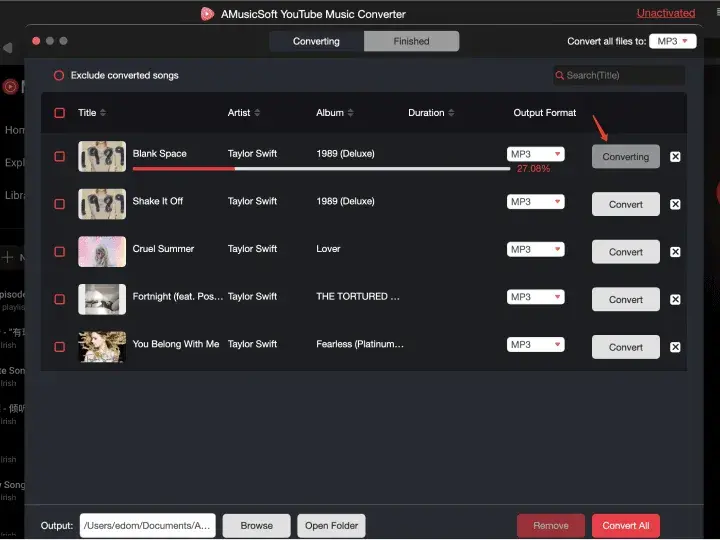Remove You Belong With Me with X icon
Image resolution: width=720 pixels, height=540 pixels.
coord(675,347)
